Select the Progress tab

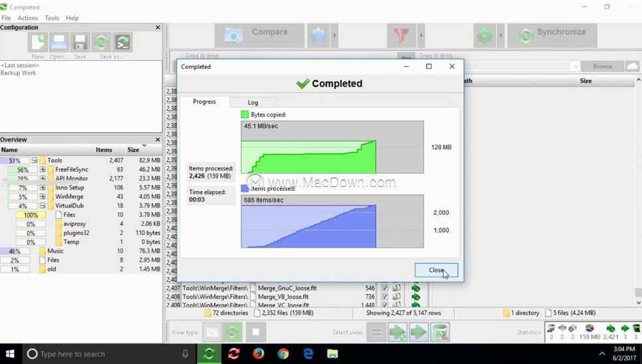coord(204,101)
